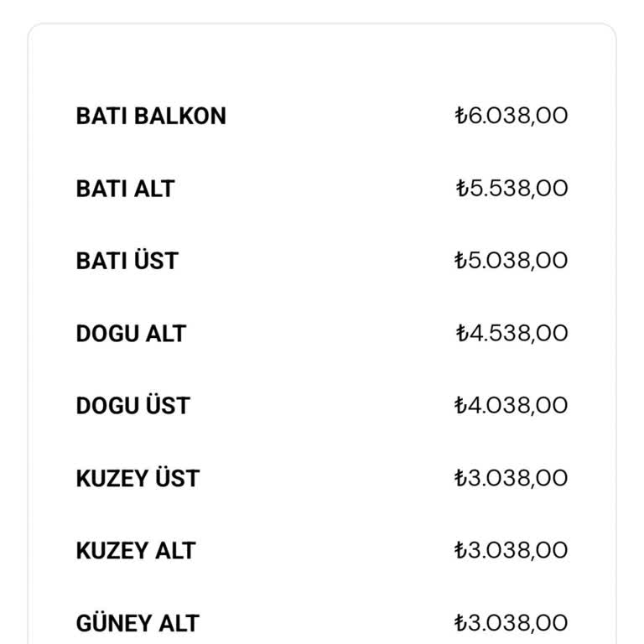The height and width of the screenshot is (644, 644).
Task: Pick the DOGU ÜST category label
Action: tap(132, 406)
